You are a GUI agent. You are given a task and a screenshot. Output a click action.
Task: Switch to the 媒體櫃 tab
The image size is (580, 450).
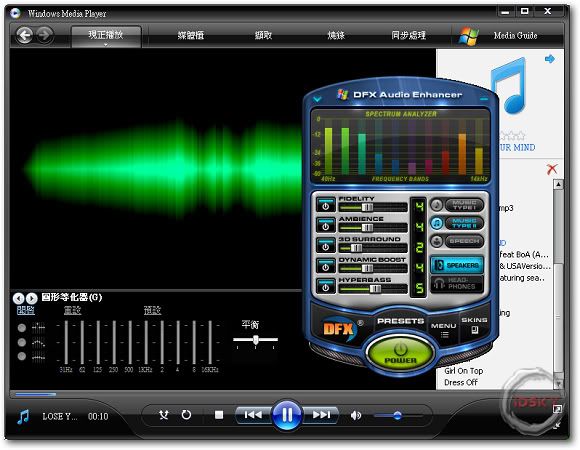click(x=190, y=35)
